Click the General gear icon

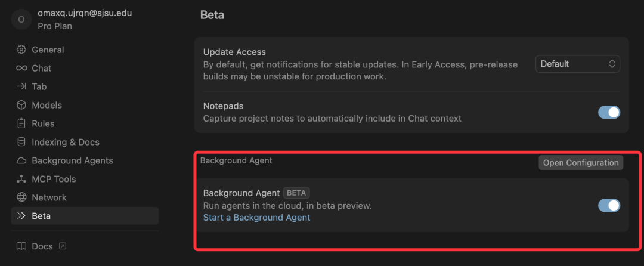[x=21, y=50]
